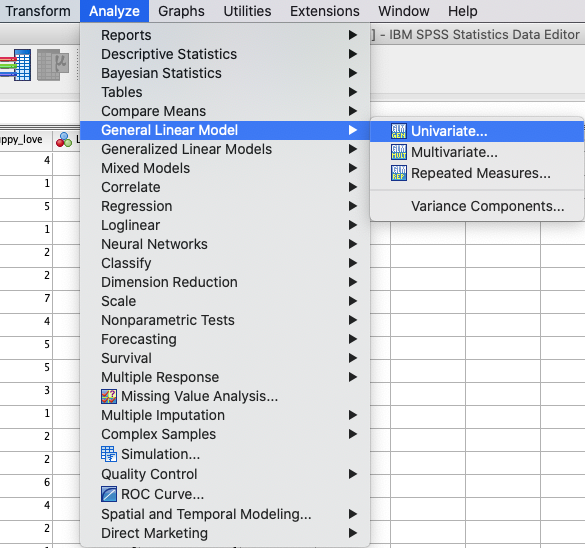Viewport: 585px width, 548px height.
Task: Expand the Direct Marketing submenu
Action: 225,533
